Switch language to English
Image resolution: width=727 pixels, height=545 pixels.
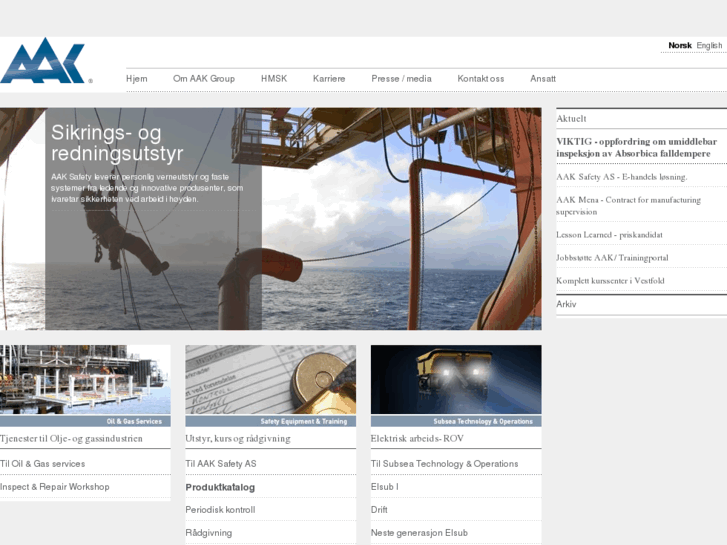[x=709, y=46]
